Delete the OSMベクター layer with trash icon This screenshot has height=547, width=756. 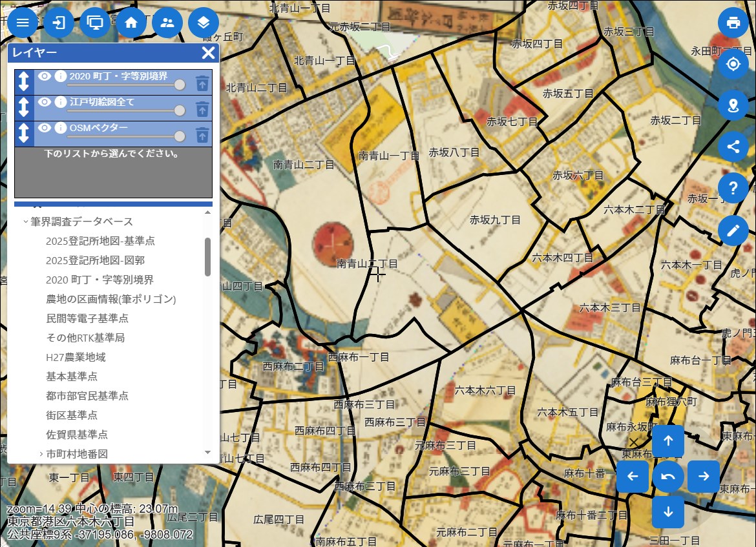point(202,134)
